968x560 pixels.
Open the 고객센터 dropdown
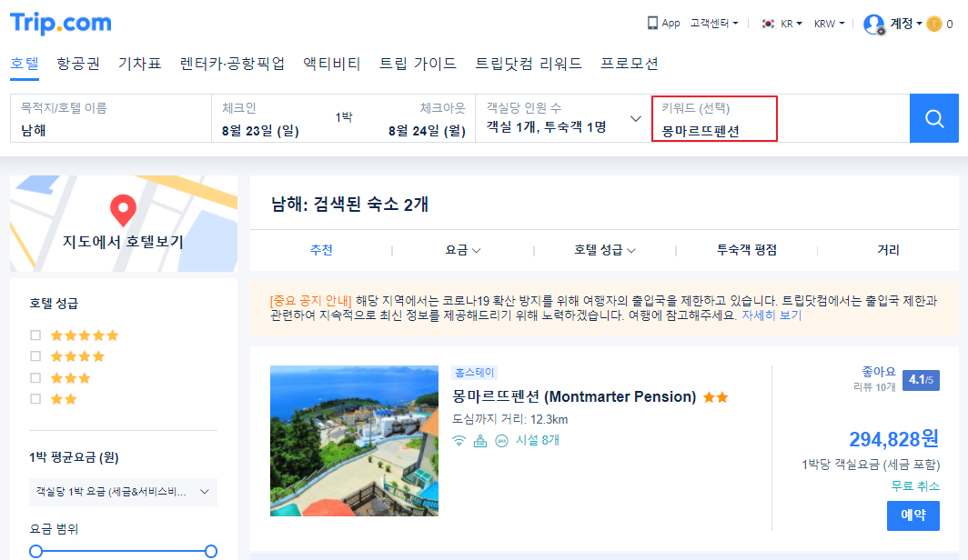click(x=713, y=24)
